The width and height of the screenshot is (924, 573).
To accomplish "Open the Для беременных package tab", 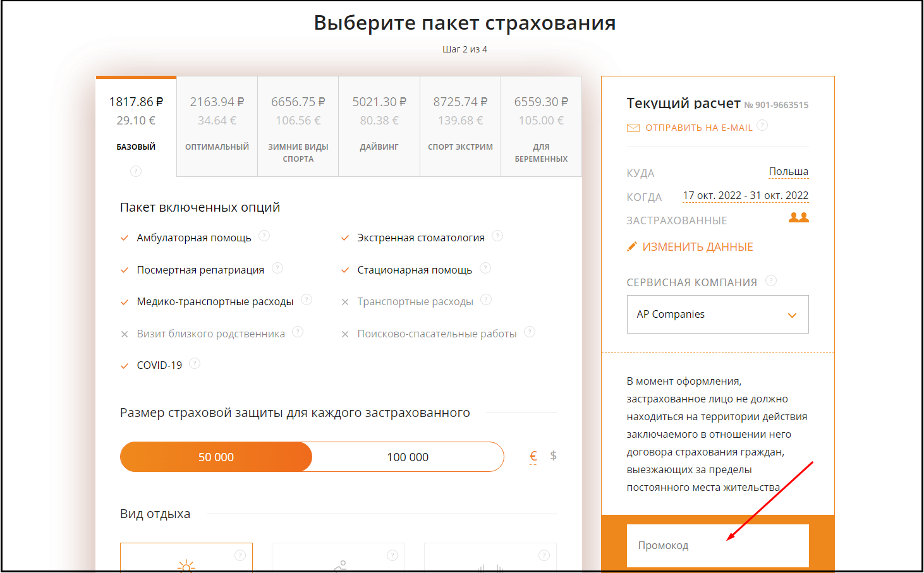I will (x=541, y=126).
